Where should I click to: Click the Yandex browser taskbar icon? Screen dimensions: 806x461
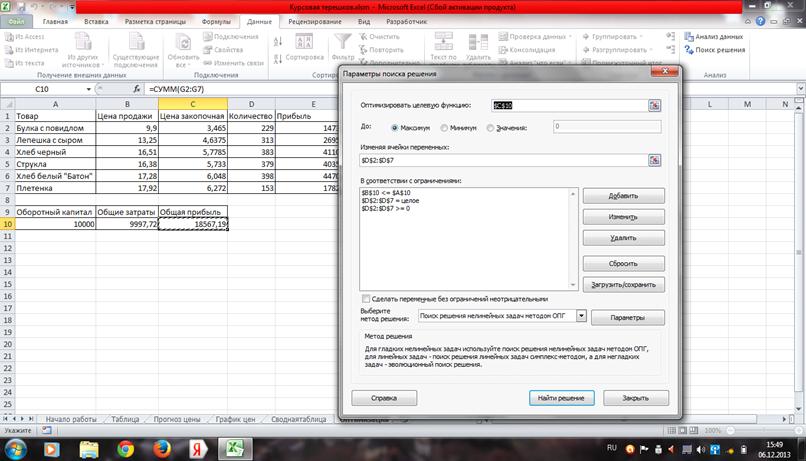coord(198,448)
